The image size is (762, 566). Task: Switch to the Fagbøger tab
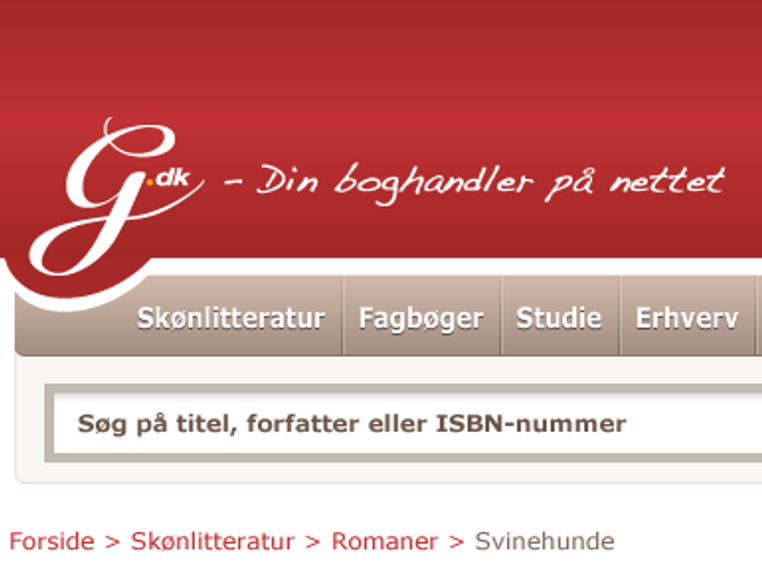point(421,319)
